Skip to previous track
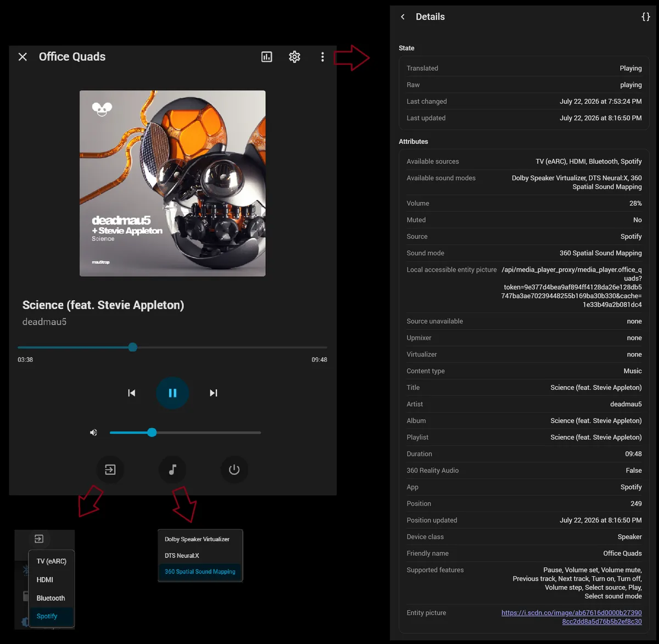The width and height of the screenshot is (659, 644). tap(132, 393)
